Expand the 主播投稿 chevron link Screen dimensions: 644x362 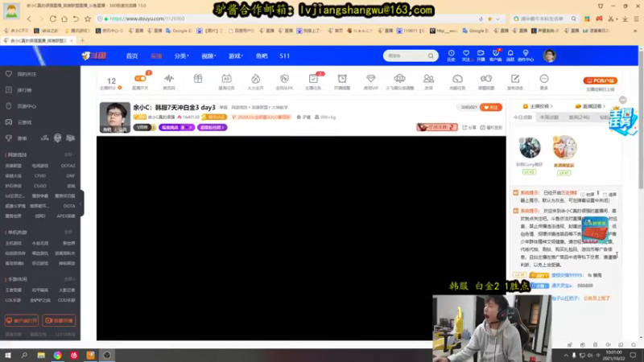click(x=538, y=106)
